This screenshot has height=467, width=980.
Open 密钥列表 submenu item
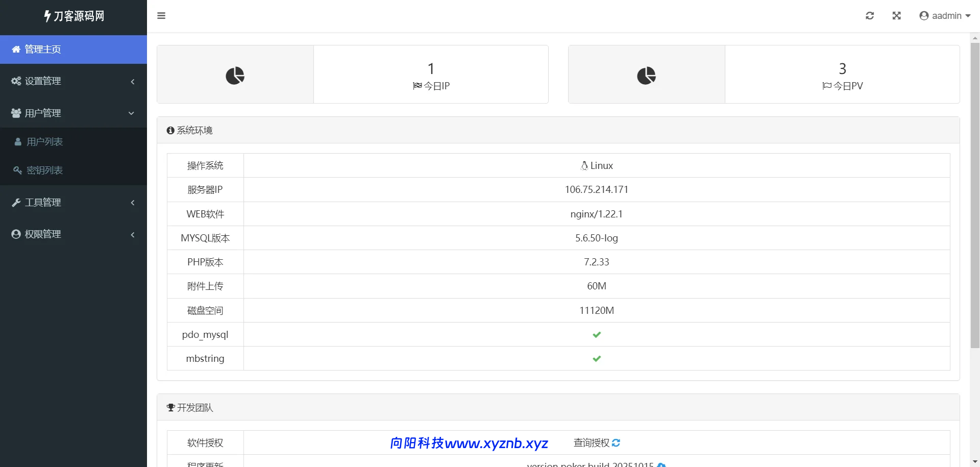coord(44,170)
